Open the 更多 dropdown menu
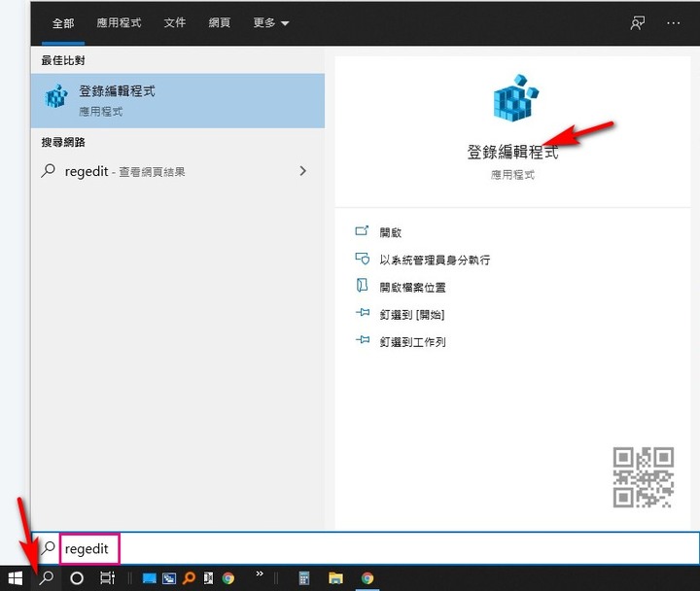The image size is (700, 591). click(x=271, y=22)
